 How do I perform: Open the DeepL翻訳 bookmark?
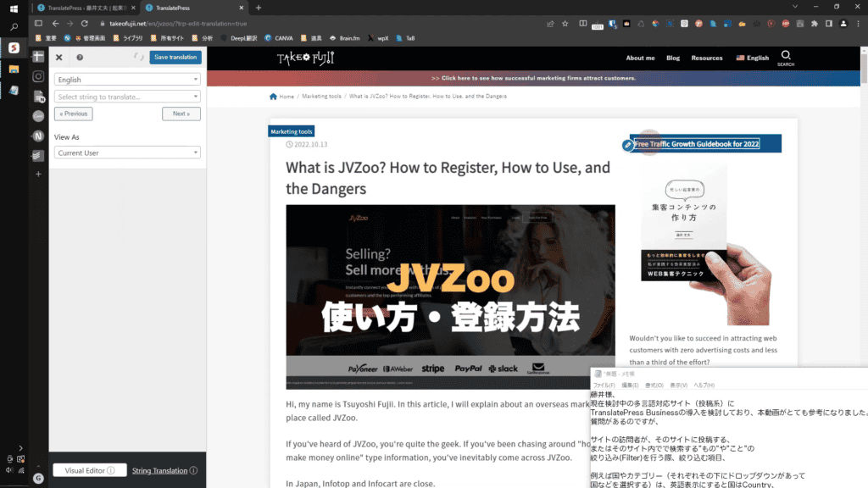tap(238, 38)
